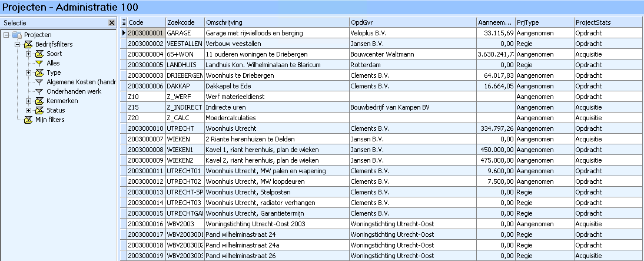Viewport: 644px width, 261px height.
Task: Select the Mijn filters item
Action: point(49,120)
